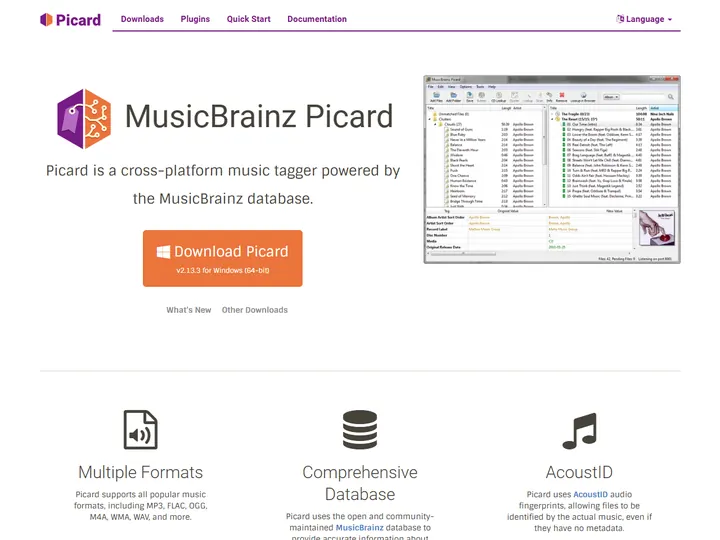Image resolution: width=720 pixels, height=540 pixels.
Task: Click the MusicBrainz Picard main title
Action: point(259,116)
